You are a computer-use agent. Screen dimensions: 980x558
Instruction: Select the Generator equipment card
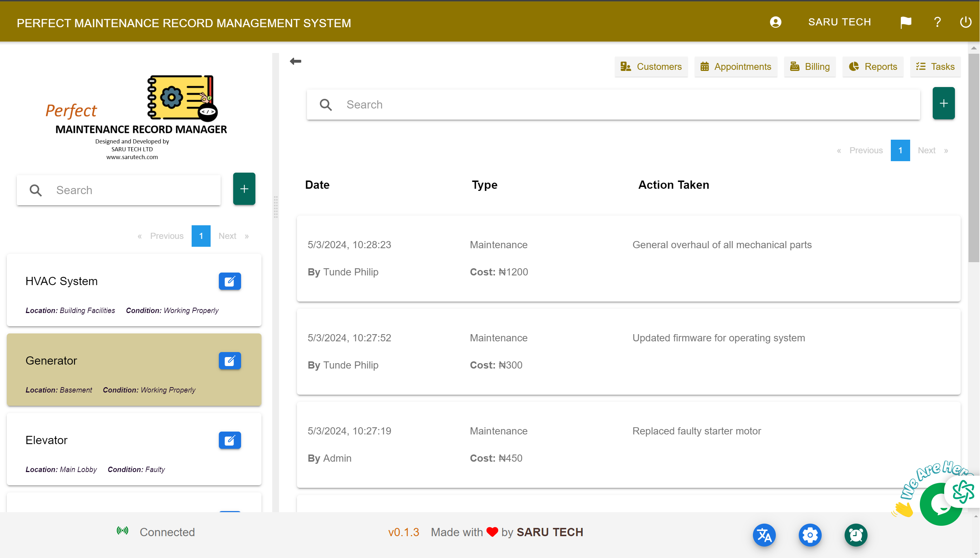click(x=134, y=370)
